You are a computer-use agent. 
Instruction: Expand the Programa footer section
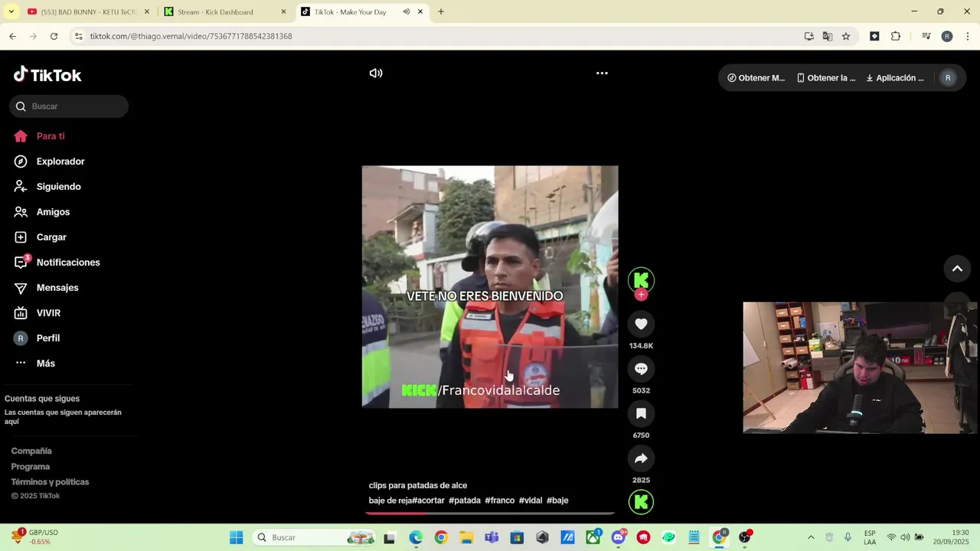tap(31, 467)
